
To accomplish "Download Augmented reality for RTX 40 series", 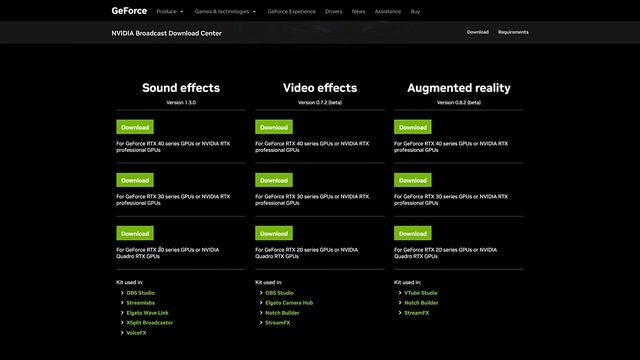I will click(413, 127).
